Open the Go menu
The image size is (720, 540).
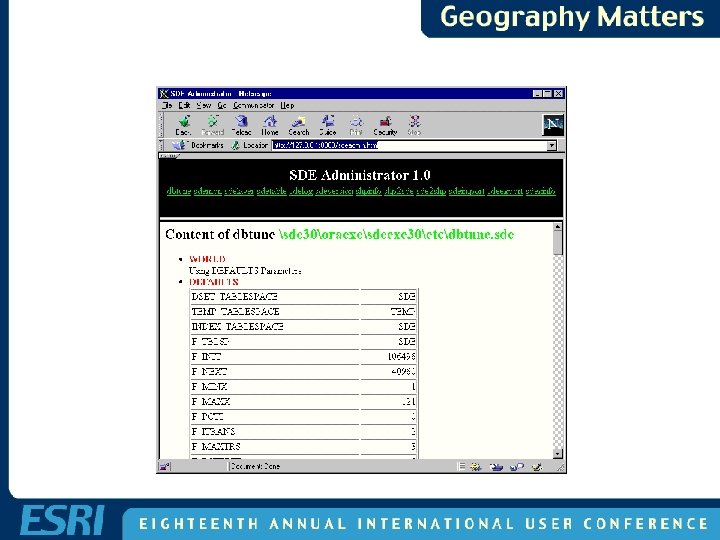click(x=222, y=106)
